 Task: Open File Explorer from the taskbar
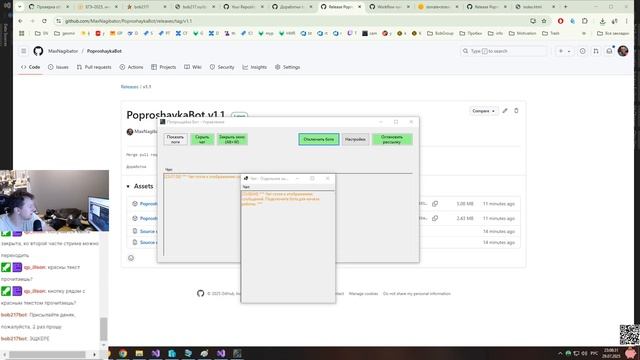[x=139, y=353]
